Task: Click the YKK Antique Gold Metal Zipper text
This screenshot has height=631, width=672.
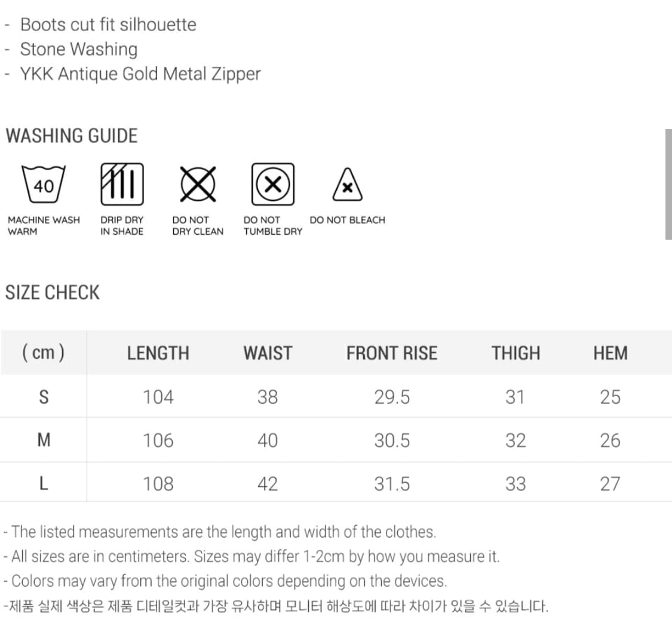Action: click(140, 74)
